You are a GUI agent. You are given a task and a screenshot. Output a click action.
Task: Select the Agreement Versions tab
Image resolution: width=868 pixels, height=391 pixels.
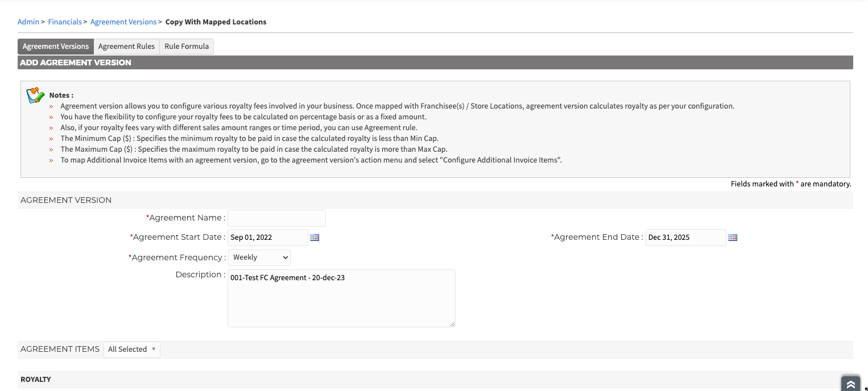(56, 47)
